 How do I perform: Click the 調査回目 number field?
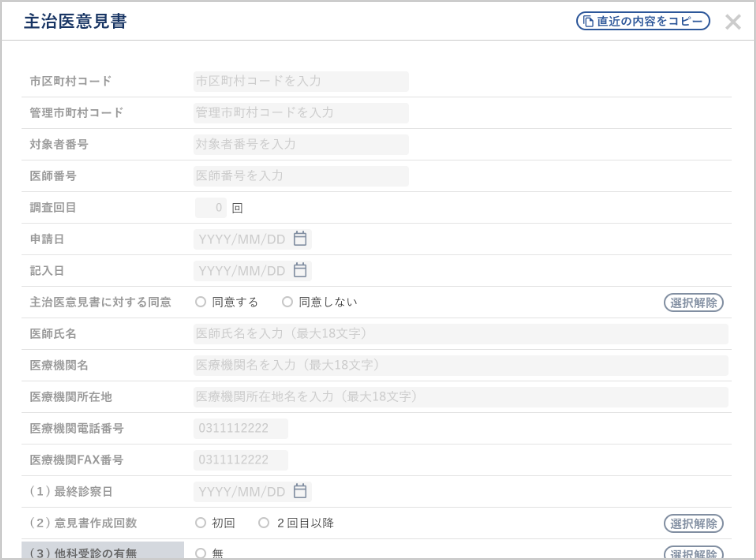click(x=211, y=208)
